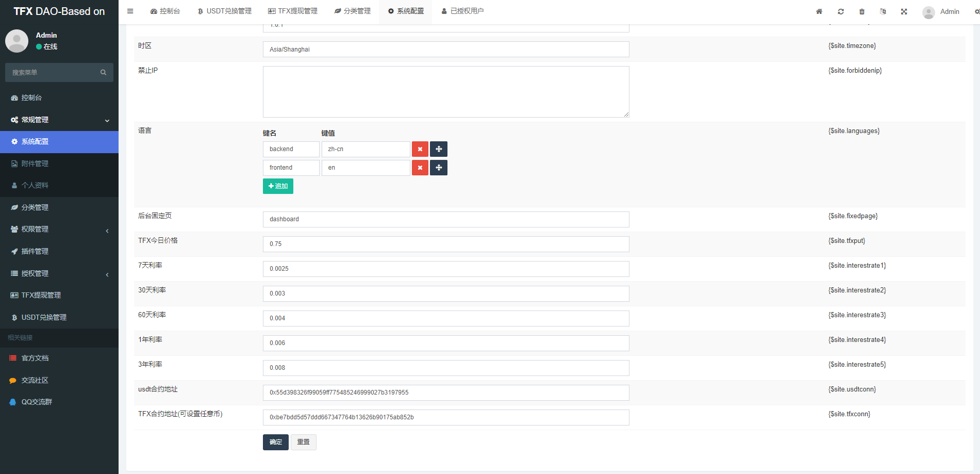The width and height of the screenshot is (980, 474).
Task: Expand the 授权管理 sidebar menu
Action: click(x=35, y=273)
